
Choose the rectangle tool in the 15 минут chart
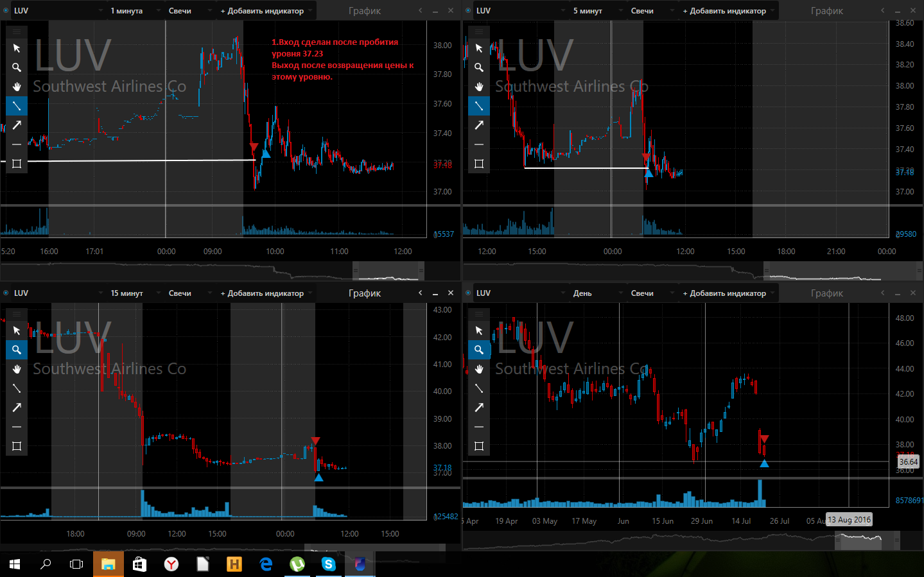tap(17, 446)
